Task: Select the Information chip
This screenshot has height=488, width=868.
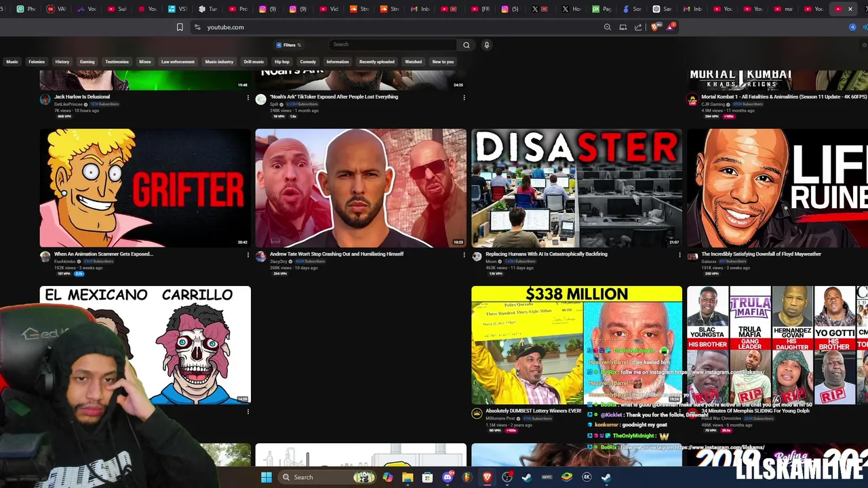Action: (x=338, y=62)
